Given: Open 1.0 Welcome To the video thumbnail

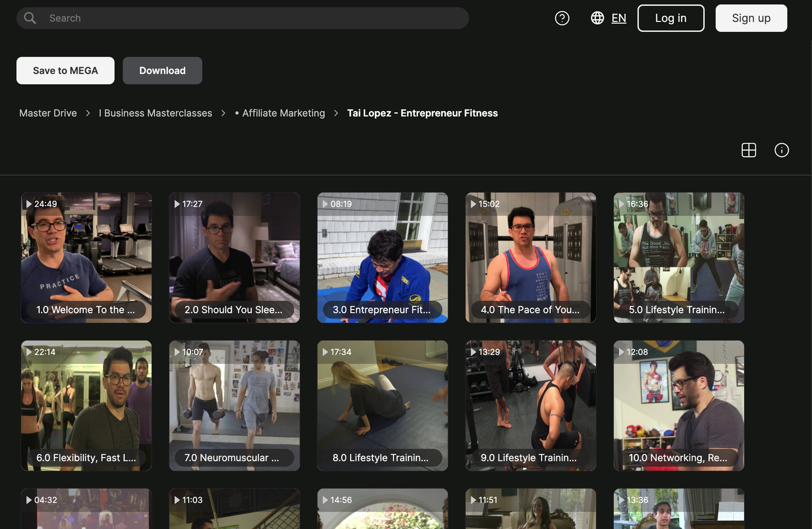Looking at the screenshot, I should (x=87, y=258).
